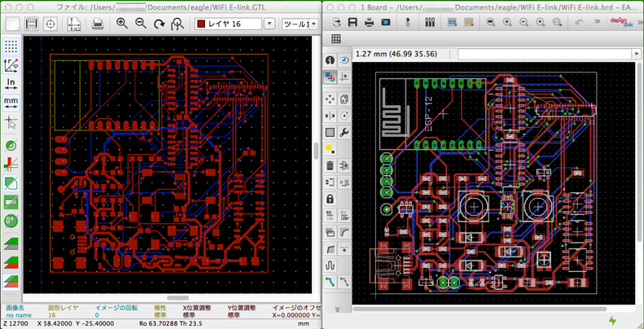
Task: Switch units to inches with In button
Action: tap(12, 83)
